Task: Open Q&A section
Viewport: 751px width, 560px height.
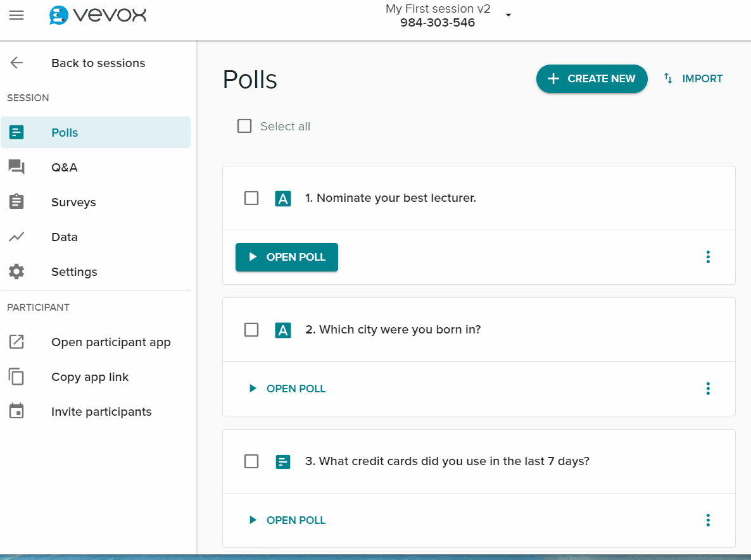Action: [x=96, y=167]
